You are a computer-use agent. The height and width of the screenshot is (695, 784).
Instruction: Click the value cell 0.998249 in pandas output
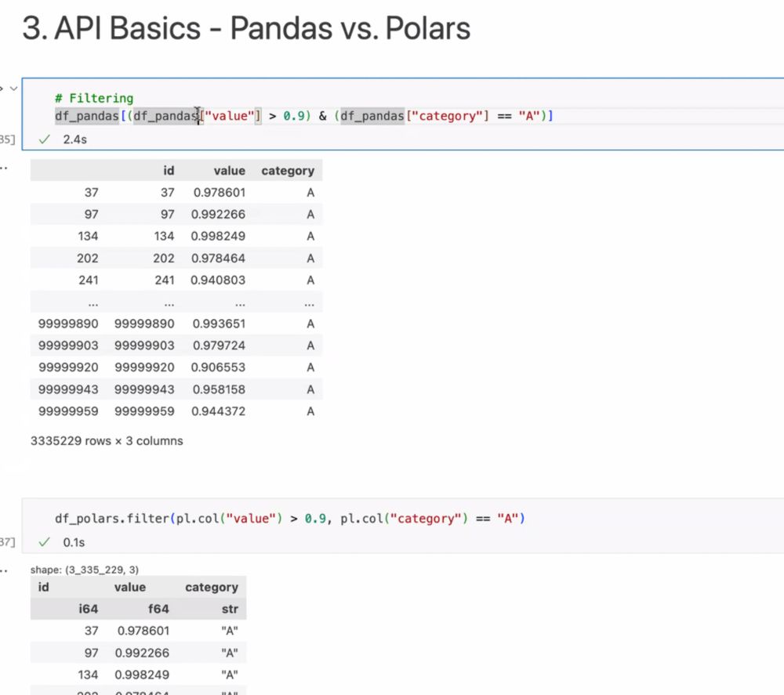point(218,237)
